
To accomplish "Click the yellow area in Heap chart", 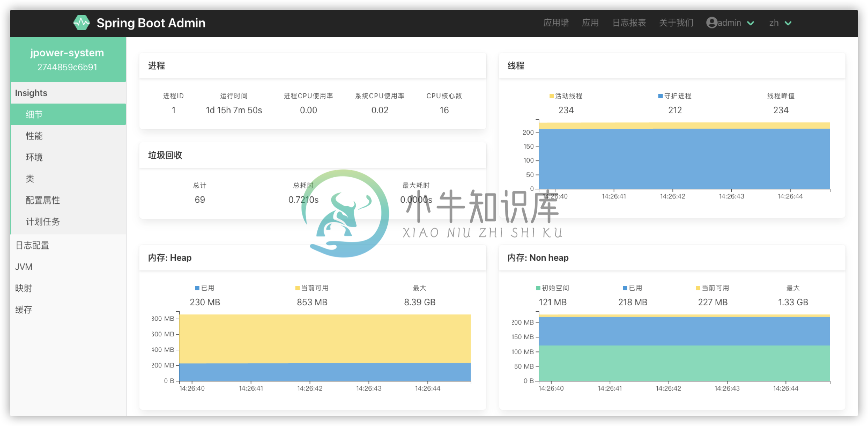I will click(325, 339).
